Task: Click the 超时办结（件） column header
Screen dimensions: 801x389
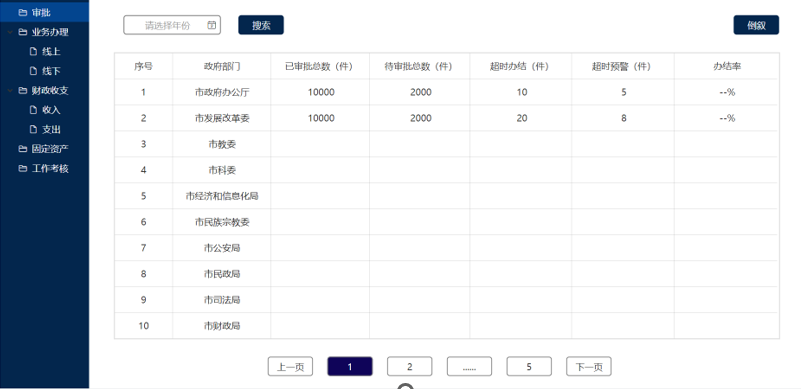Action: tap(521, 66)
